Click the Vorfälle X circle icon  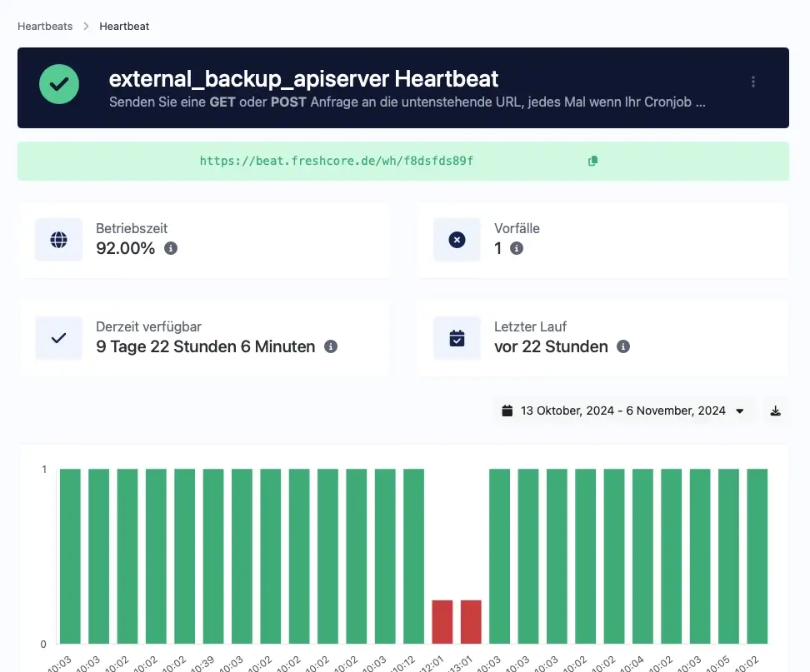[457, 240]
